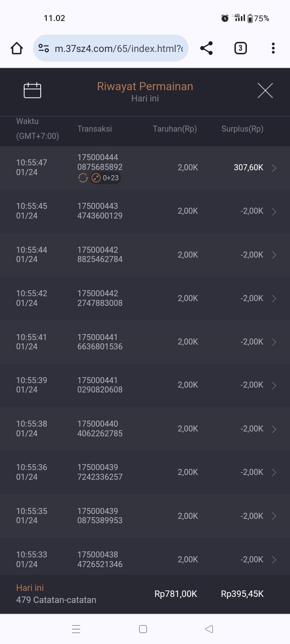
Task: Expand the 10:55:45 transaction details chevron
Action: coord(274,211)
